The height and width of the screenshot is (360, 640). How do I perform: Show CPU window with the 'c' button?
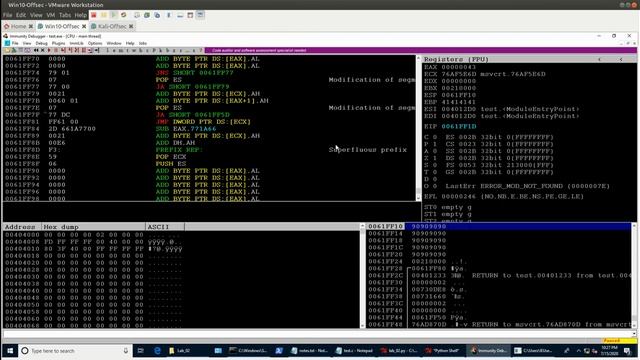pos(147,50)
